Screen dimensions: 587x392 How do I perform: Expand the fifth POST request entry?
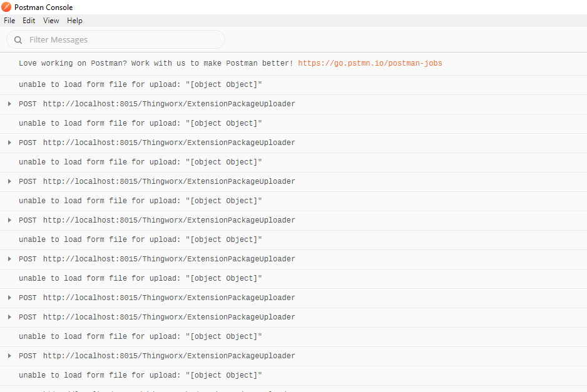tap(9, 259)
